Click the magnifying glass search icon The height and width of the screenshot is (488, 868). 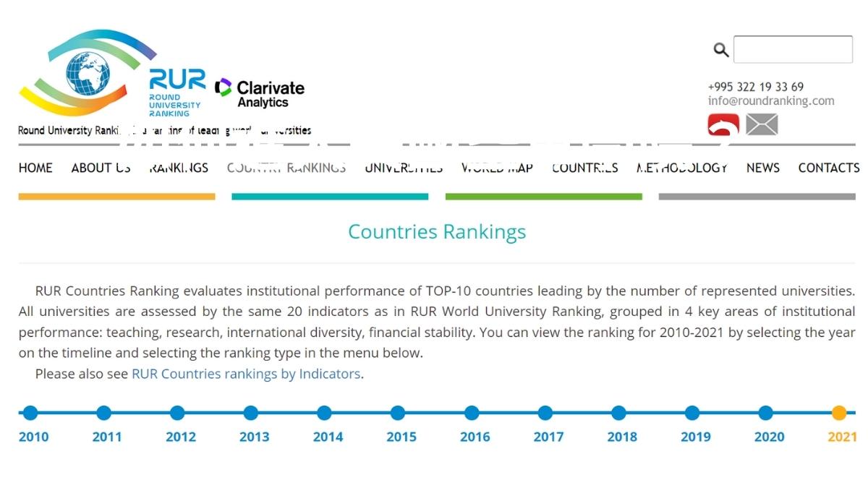click(x=720, y=50)
